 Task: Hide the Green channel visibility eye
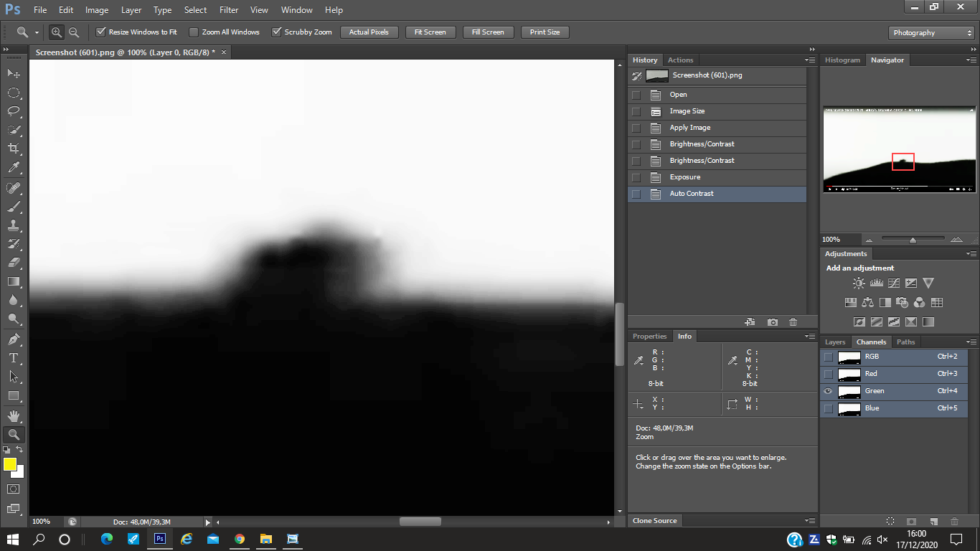[x=829, y=391]
